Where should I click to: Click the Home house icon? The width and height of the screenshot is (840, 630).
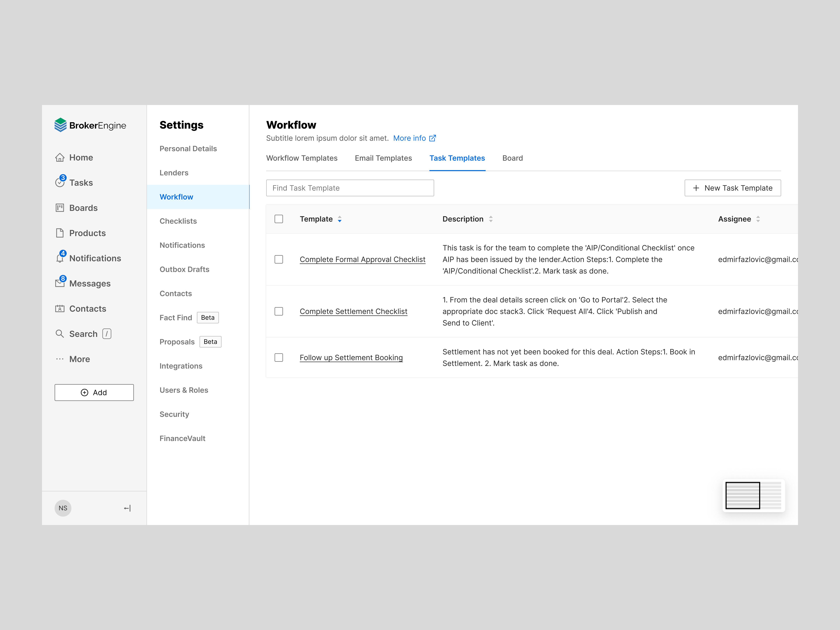[60, 158]
